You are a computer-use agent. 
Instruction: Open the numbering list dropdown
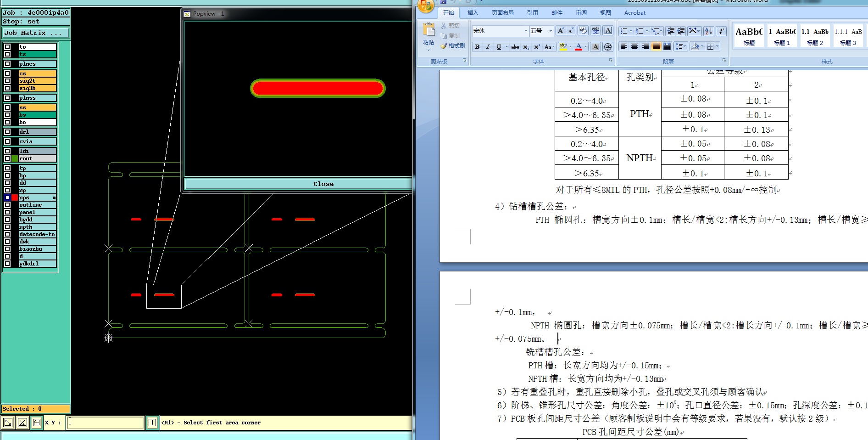tap(647, 31)
